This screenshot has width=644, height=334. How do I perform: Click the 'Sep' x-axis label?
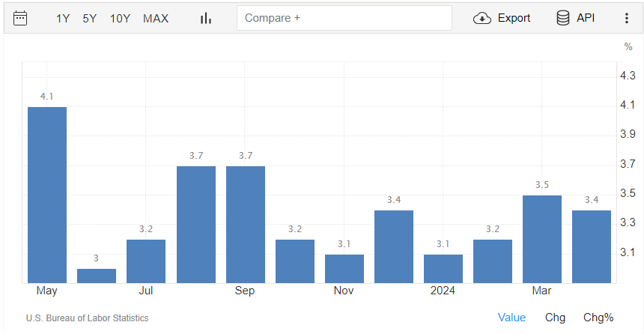[245, 291]
